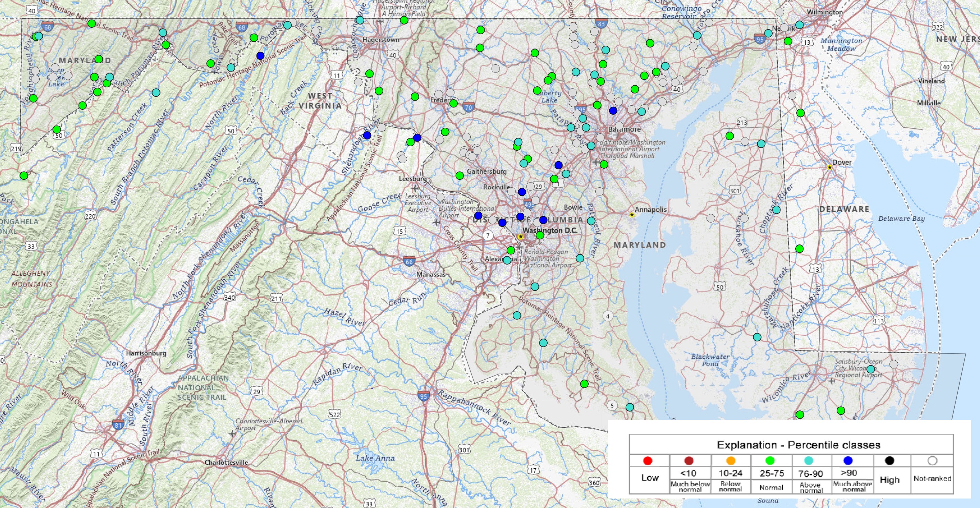Click the Interstate 66 shield near Manassas
980x508 pixels.
click(409, 261)
